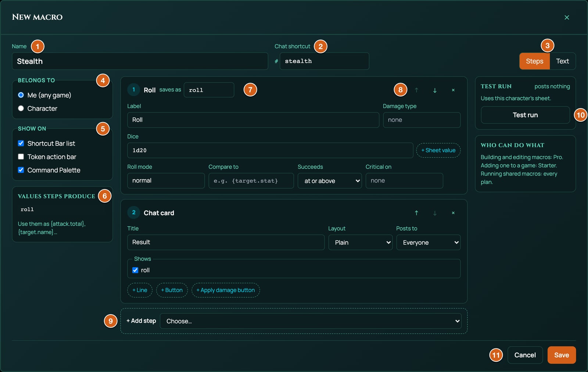Viewport: 588px width, 372px height.
Task: Add a Line to the chat card
Action: click(140, 290)
